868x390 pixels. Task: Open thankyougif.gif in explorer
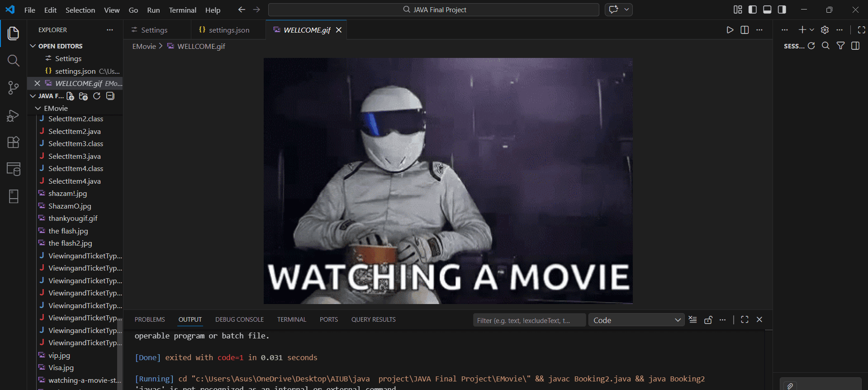pyautogui.click(x=73, y=218)
